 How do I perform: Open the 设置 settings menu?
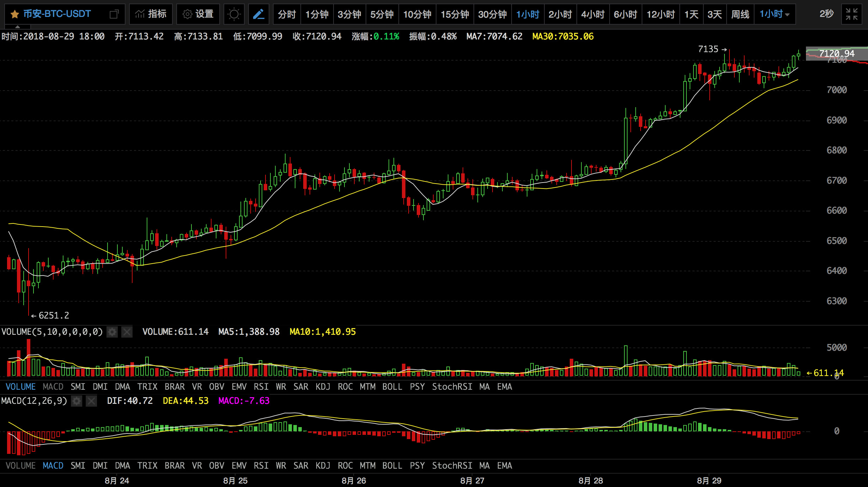[x=198, y=14]
